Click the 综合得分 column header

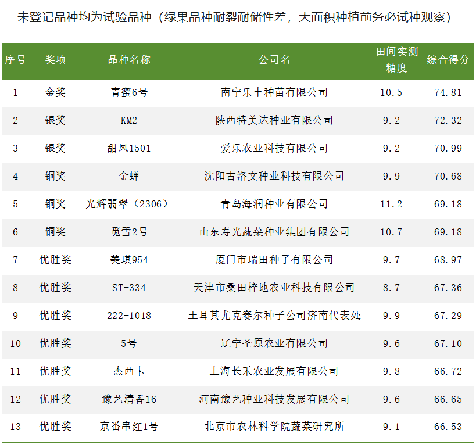point(448,60)
